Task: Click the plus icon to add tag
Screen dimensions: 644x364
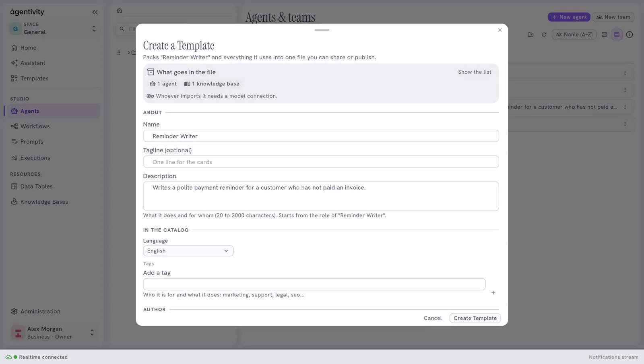Action: click(493, 293)
